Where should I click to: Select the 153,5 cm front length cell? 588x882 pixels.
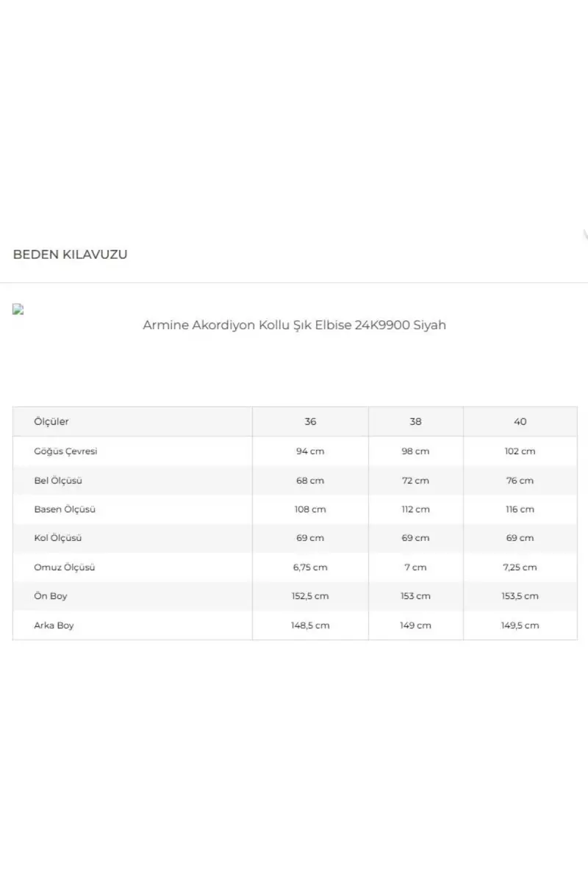[x=520, y=596]
